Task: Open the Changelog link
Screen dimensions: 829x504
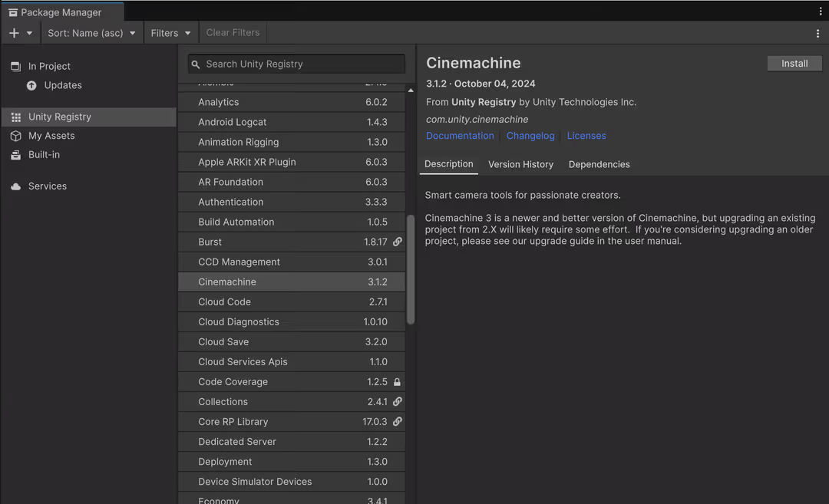Action: click(x=530, y=136)
